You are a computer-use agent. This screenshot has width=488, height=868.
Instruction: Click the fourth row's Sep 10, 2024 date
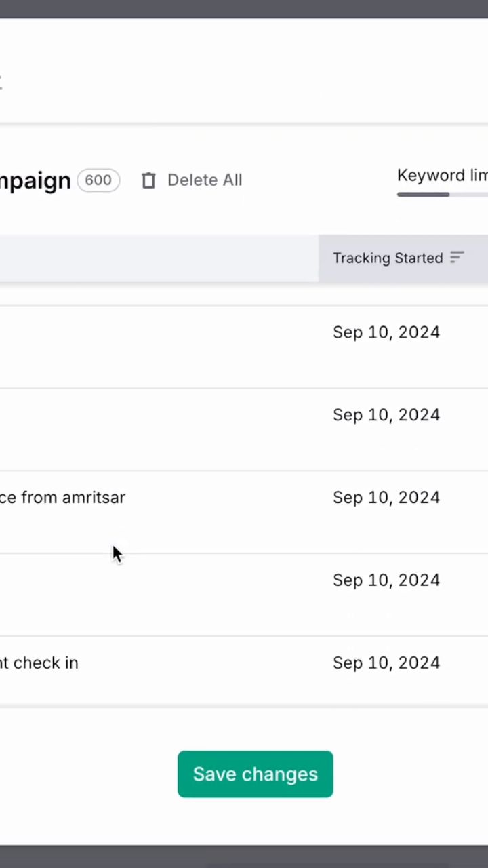[x=386, y=580]
